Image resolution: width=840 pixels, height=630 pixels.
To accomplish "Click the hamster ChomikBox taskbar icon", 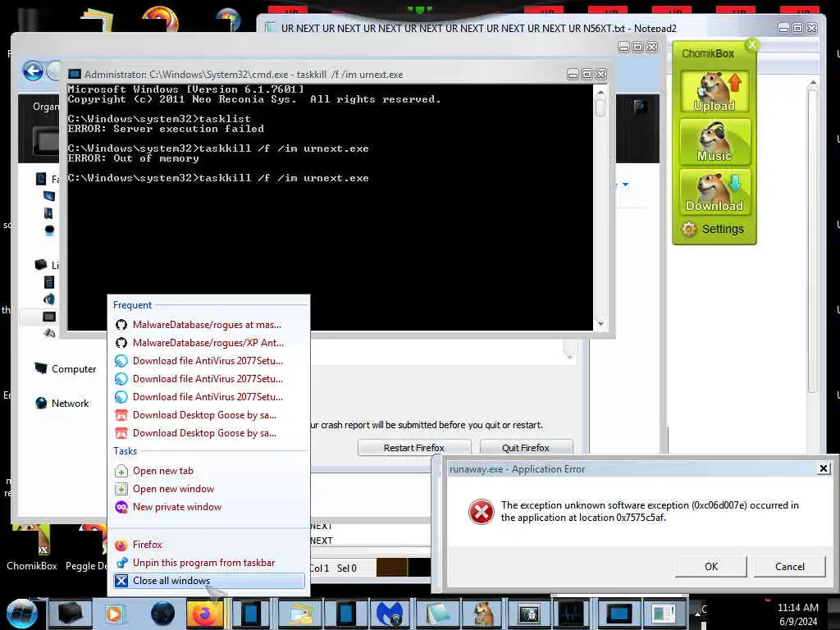I will click(x=484, y=614).
